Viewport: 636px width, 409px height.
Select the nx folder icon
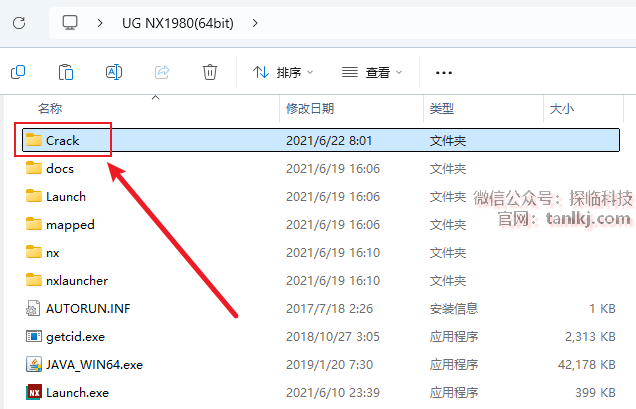[34, 252]
